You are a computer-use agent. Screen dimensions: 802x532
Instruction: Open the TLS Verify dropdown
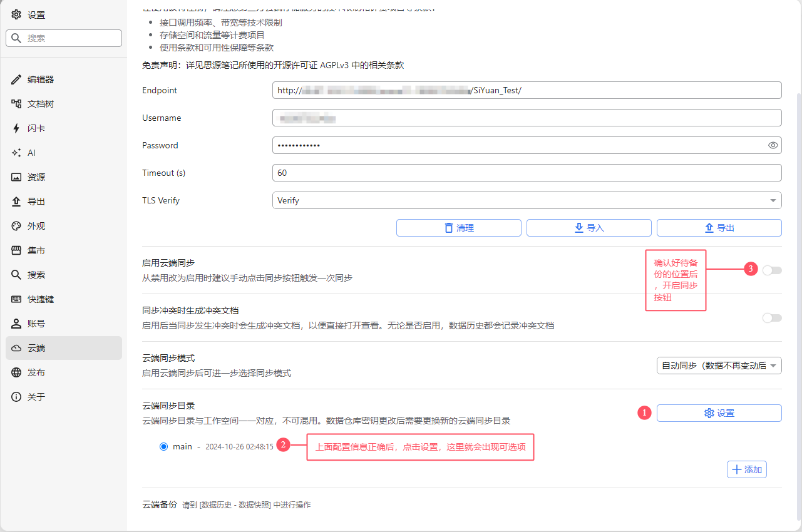pyautogui.click(x=527, y=200)
